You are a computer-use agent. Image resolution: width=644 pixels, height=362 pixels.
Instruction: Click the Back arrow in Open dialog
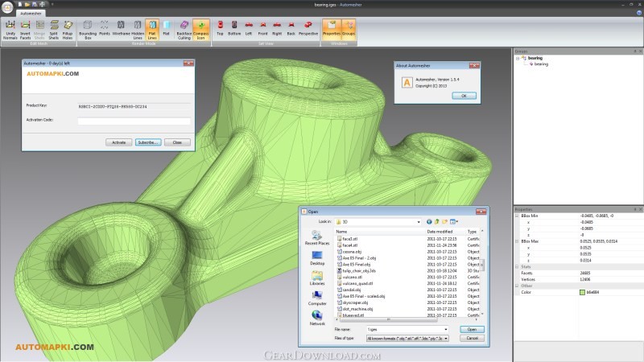pos(429,222)
